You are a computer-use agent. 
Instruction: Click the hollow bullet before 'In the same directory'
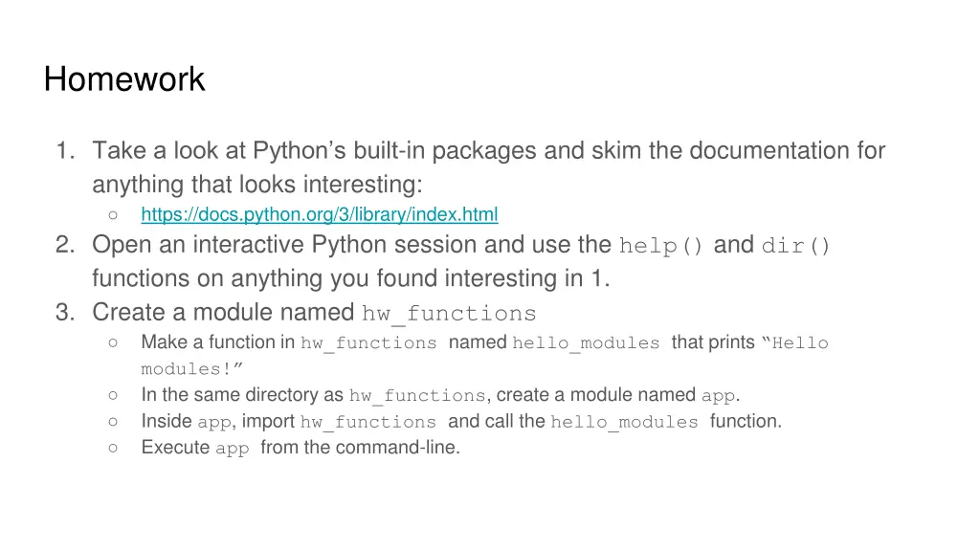[x=113, y=395]
